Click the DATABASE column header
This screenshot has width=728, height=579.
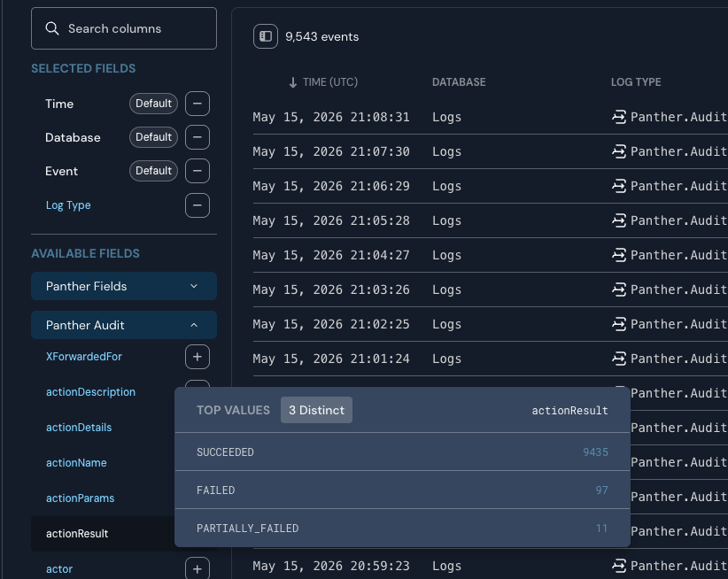pos(459,82)
